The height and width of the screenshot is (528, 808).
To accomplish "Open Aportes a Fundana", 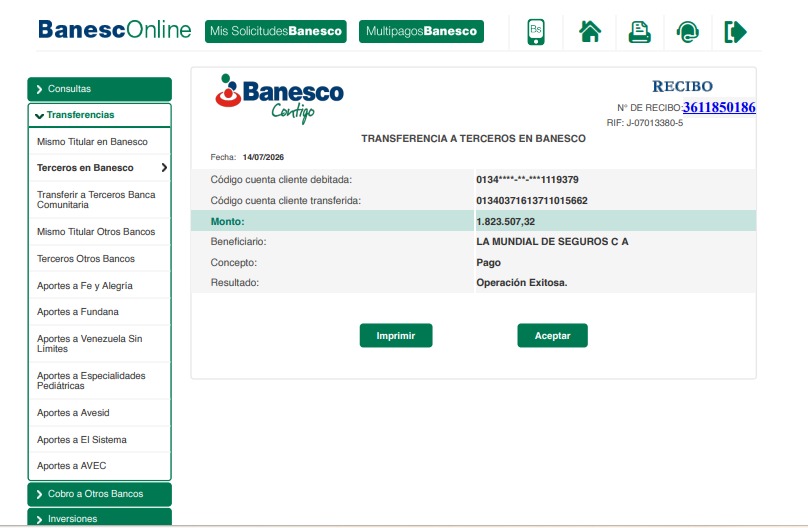I will (x=99, y=312).
